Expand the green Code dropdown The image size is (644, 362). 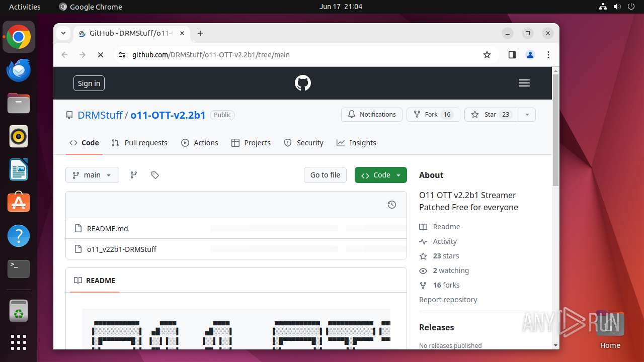click(x=381, y=175)
